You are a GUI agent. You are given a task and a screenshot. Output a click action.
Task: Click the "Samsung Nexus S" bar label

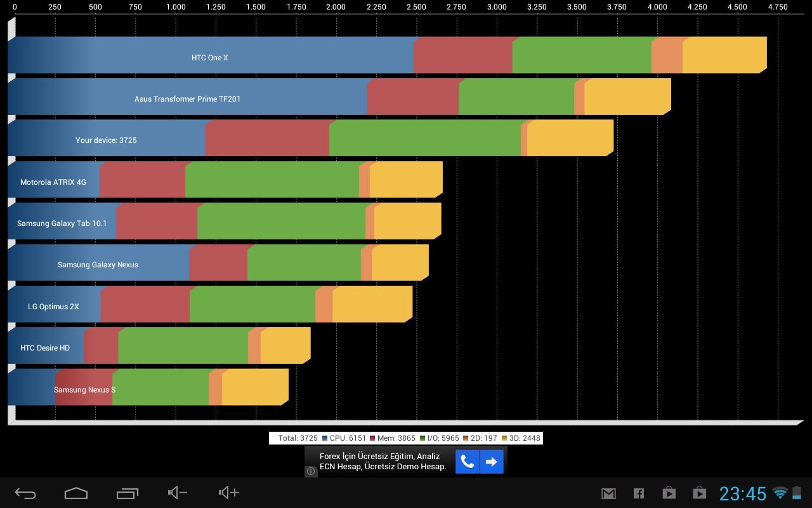(x=84, y=390)
